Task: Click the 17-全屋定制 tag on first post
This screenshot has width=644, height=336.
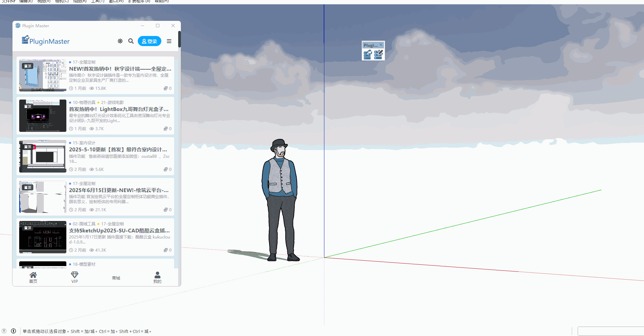Action: (x=84, y=62)
